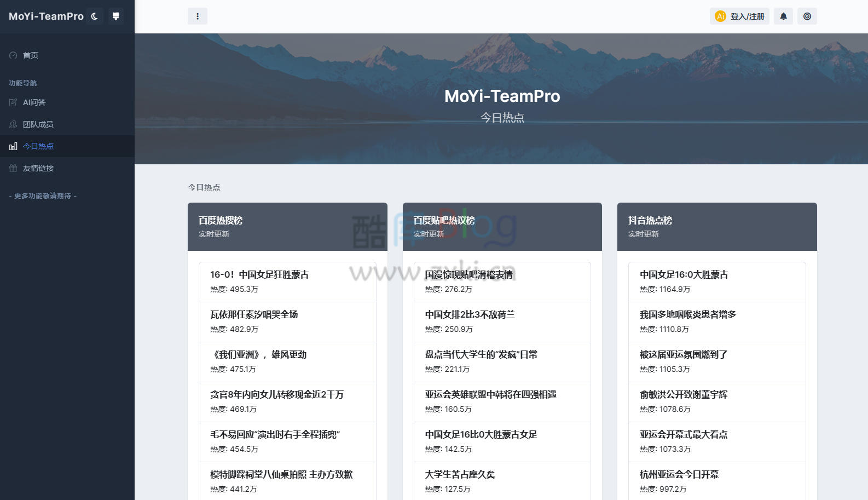
Task: Click the 首页 dashboard icon
Action: tap(13, 55)
